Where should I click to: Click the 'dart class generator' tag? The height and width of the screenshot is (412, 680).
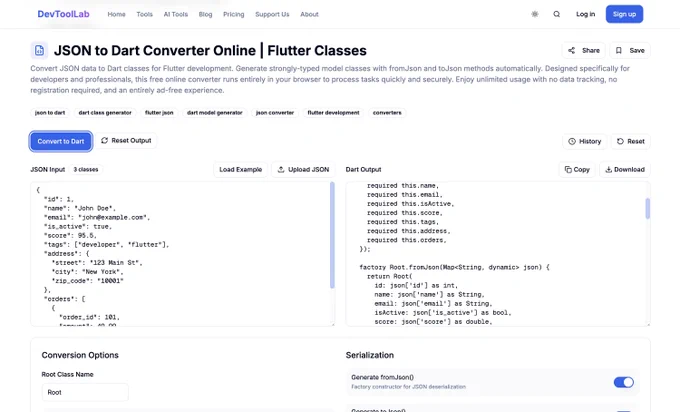[105, 113]
